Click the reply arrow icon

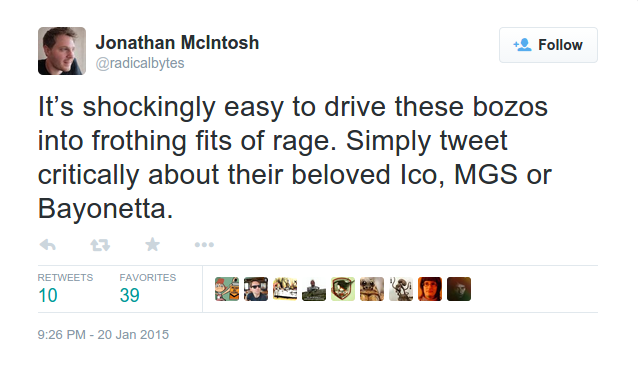click(x=48, y=245)
